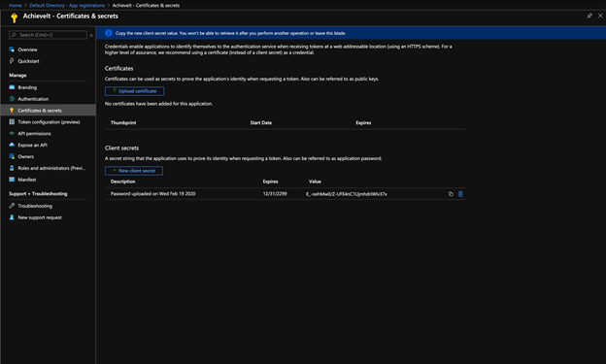
Task: Close the blade with X button
Action: [x=600, y=16]
